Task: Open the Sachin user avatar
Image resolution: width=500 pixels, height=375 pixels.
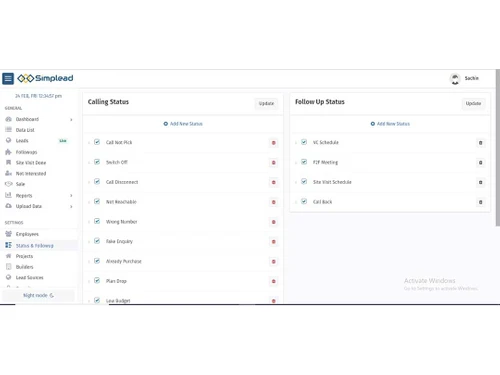Action: (x=455, y=79)
